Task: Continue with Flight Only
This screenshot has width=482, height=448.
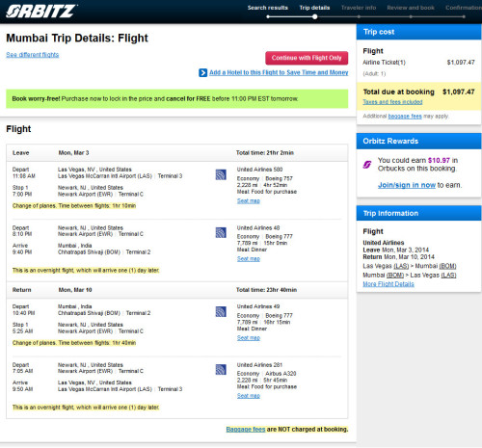Action: pos(307,58)
